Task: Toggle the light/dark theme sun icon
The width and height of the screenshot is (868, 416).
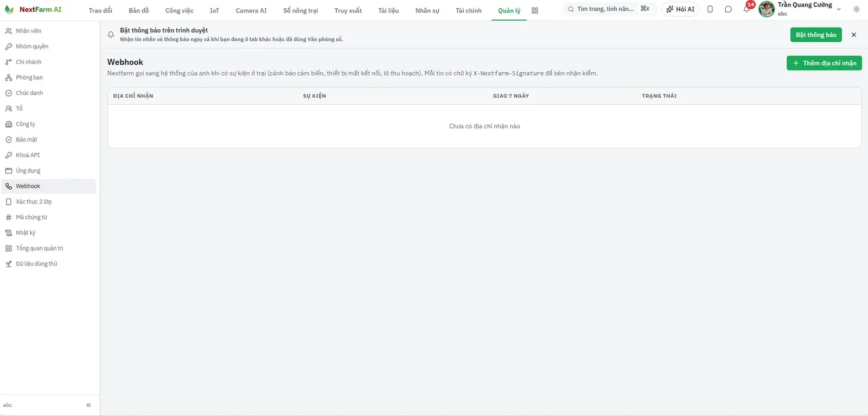Action: tap(857, 9)
